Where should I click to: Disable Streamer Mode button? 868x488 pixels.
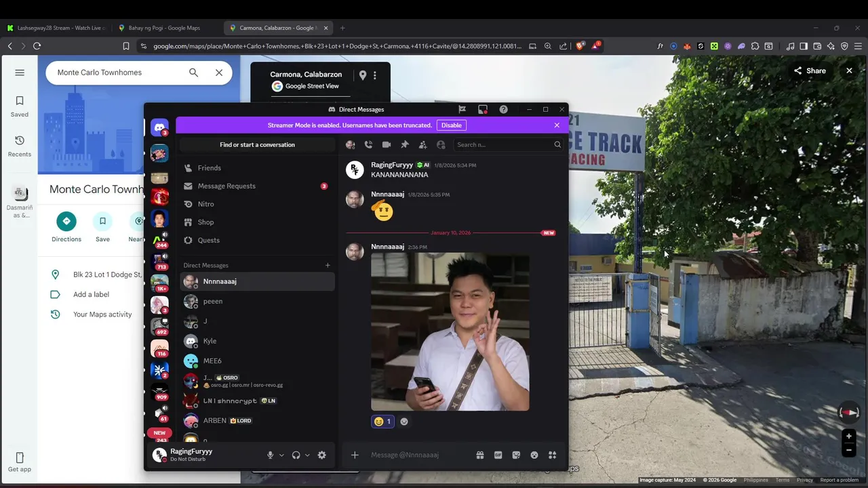coord(451,125)
